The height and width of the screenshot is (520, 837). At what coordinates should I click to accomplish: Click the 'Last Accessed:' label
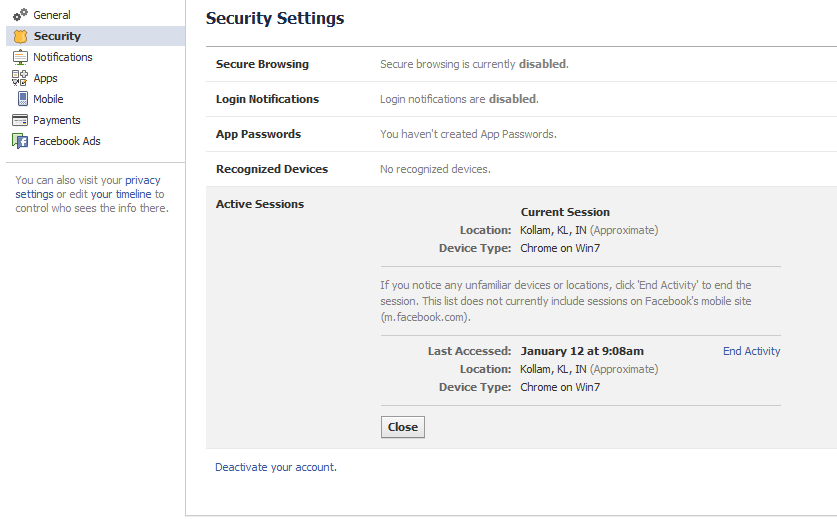[469, 351]
